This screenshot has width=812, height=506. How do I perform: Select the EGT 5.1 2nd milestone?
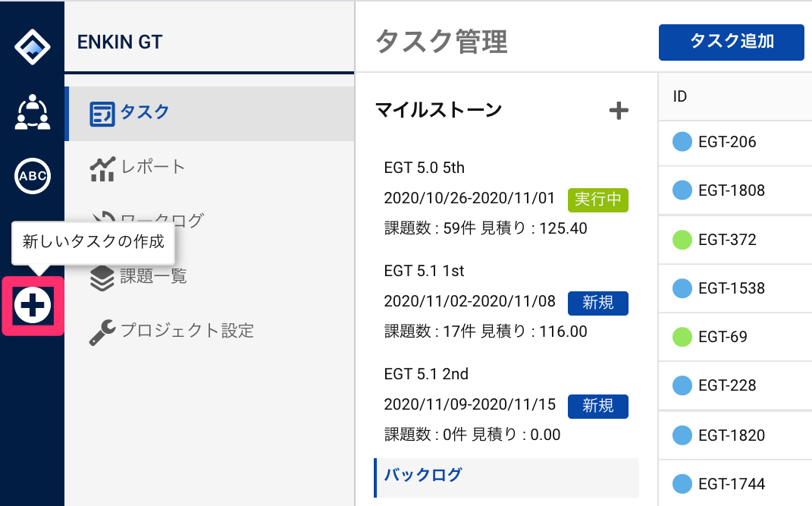point(425,373)
